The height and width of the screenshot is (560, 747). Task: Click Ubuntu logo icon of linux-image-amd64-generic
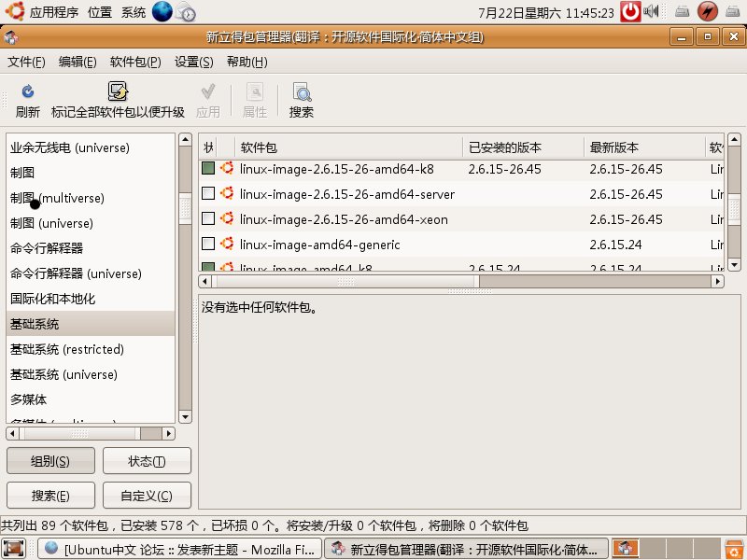tap(227, 244)
